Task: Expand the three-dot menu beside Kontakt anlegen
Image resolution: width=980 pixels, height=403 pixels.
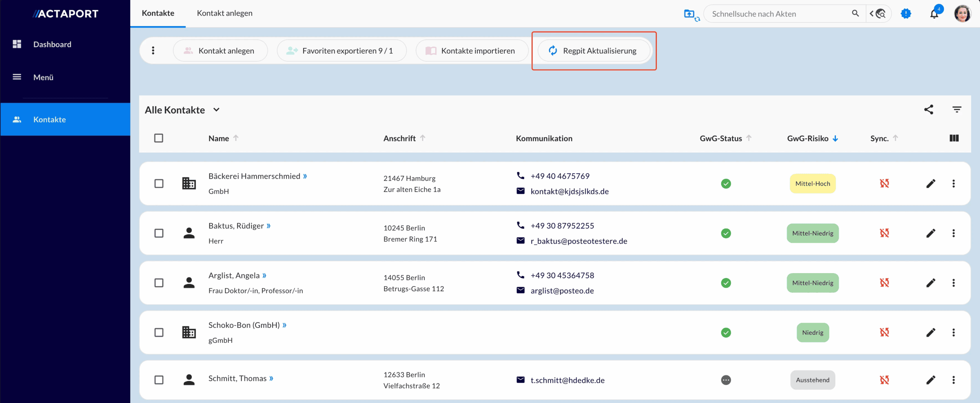Action: pos(153,50)
